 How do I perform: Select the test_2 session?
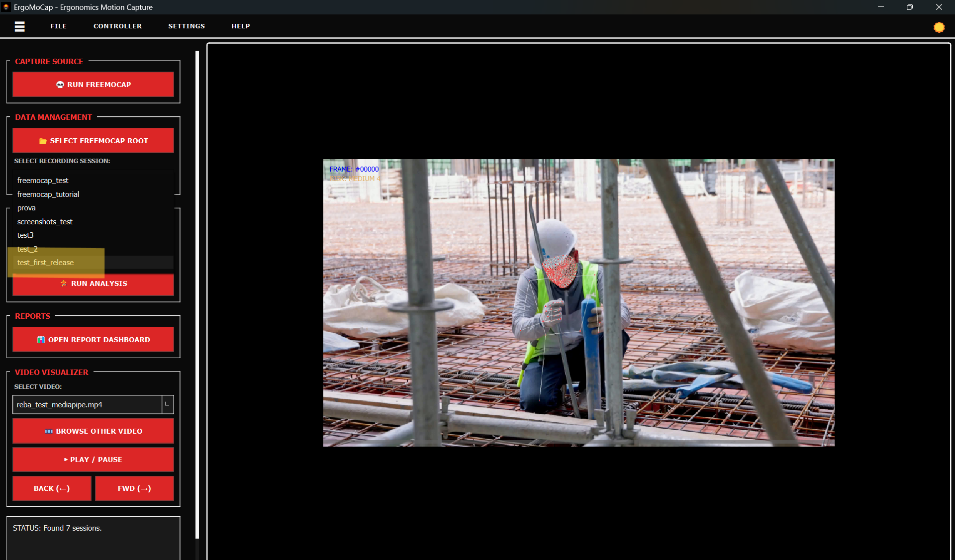click(x=93, y=249)
